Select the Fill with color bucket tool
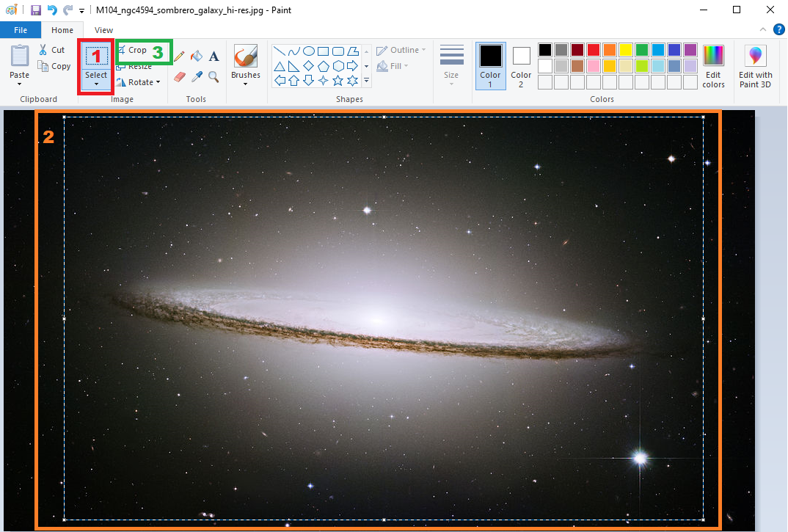The height and width of the screenshot is (532, 788). click(197, 57)
